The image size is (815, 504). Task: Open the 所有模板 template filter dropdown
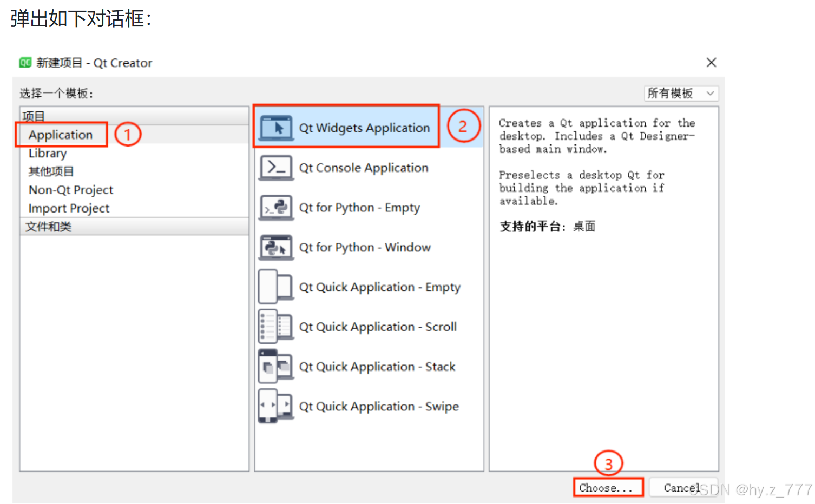tap(681, 94)
